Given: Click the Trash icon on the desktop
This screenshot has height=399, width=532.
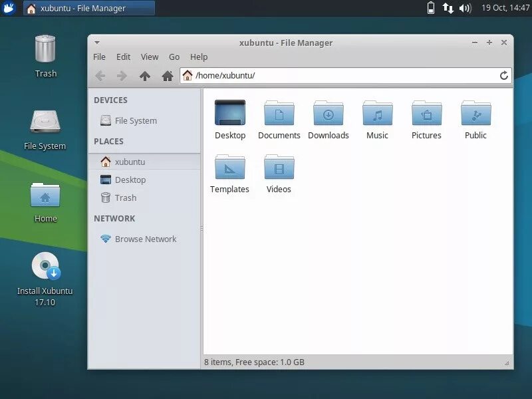Looking at the screenshot, I should click(x=45, y=56).
